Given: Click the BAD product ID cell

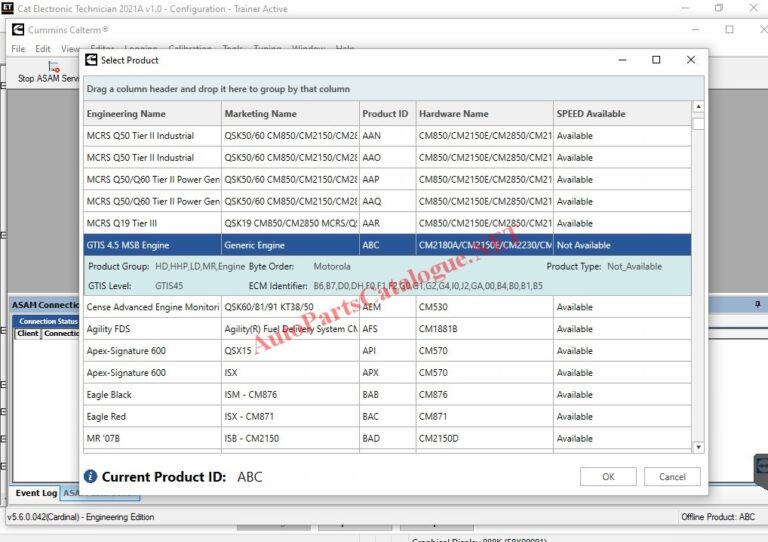Looking at the screenshot, I should (x=387, y=438).
